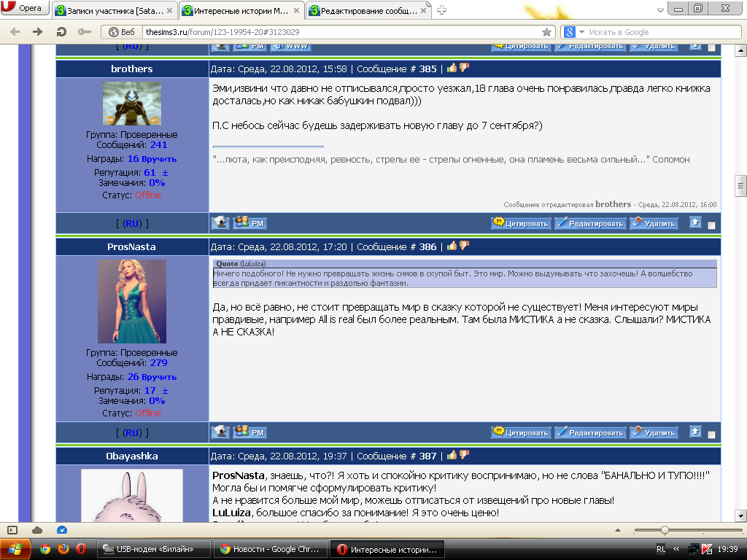Close the Записи участника tab
This screenshot has height=560, width=747.
click(169, 10)
